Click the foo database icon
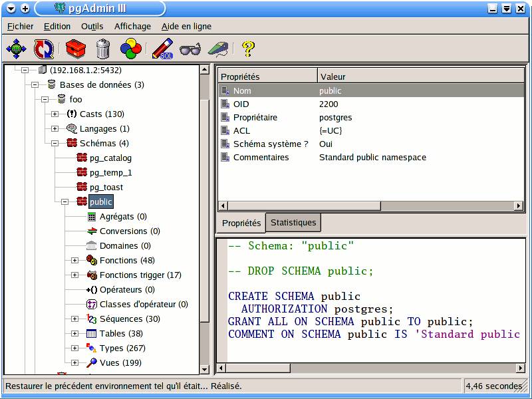Viewport: 532px width, 399px height. 61,99
